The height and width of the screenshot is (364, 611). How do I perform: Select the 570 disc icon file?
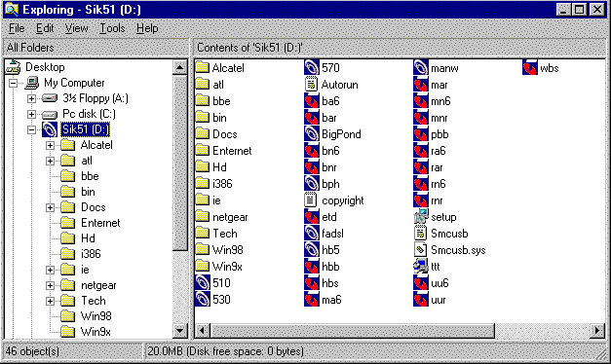point(311,68)
